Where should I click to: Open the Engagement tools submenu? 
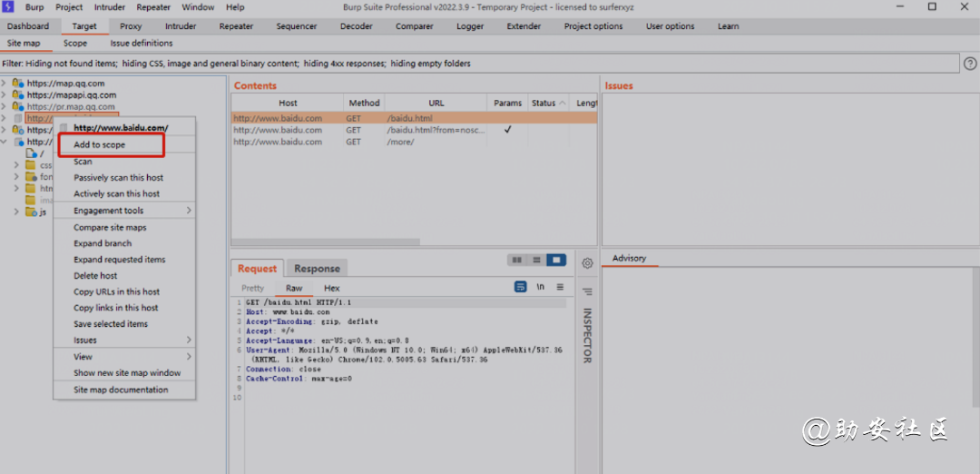(124, 211)
